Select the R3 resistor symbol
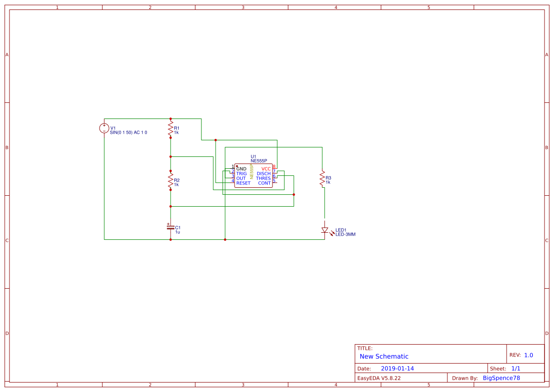 (x=322, y=179)
